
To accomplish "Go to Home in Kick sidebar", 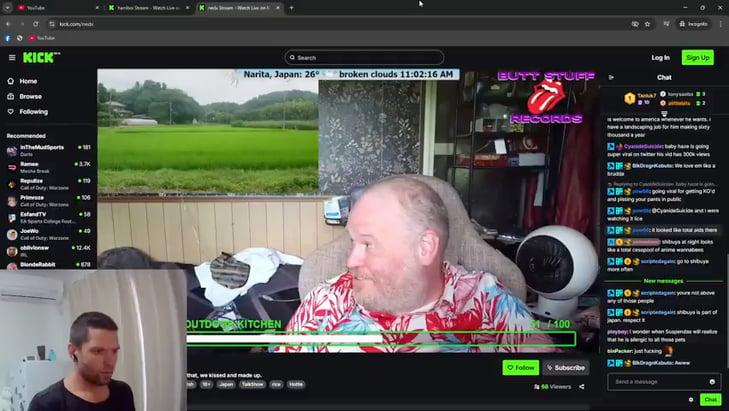I will pyautogui.click(x=28, y=81).
